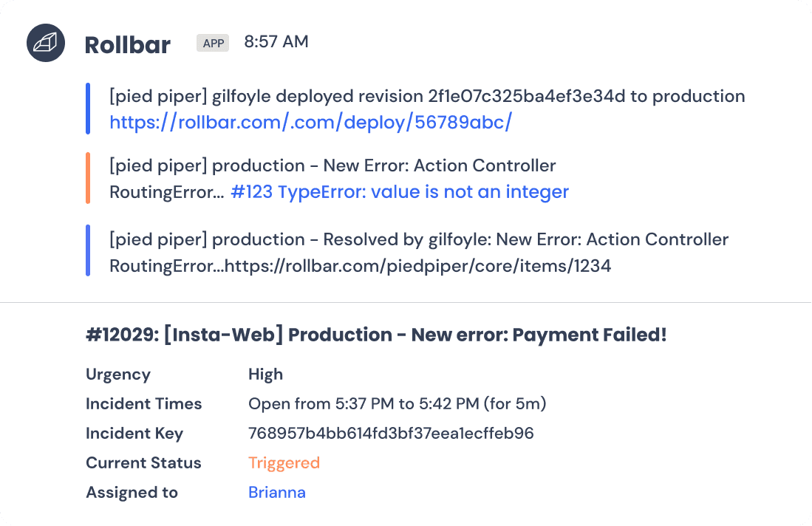Screen dimensions: 812x526
Task: Open the #123 TypeError issue link
Action: click(x=399, y=191)
